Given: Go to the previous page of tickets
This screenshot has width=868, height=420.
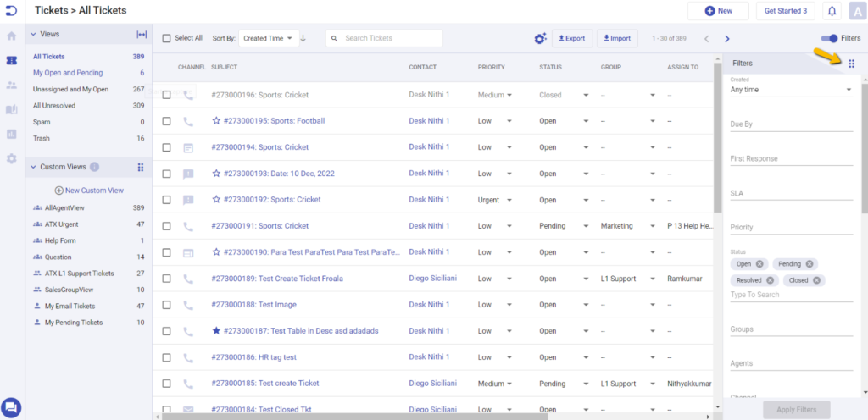Looking at the screenshot, I should pos(706,39).
